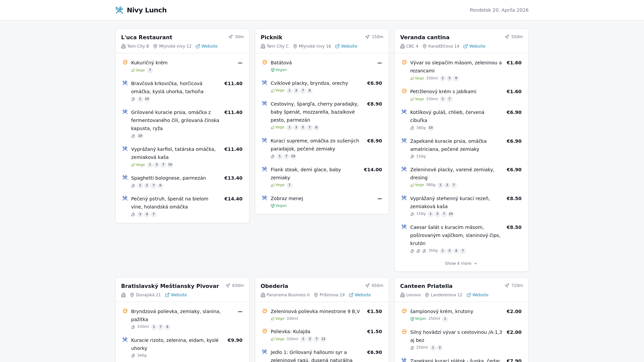Click allergen badge 9 under Spaghetti bolognese
Image resolution: width=644 pixels, height=362 pixels.
pos(160,186)
